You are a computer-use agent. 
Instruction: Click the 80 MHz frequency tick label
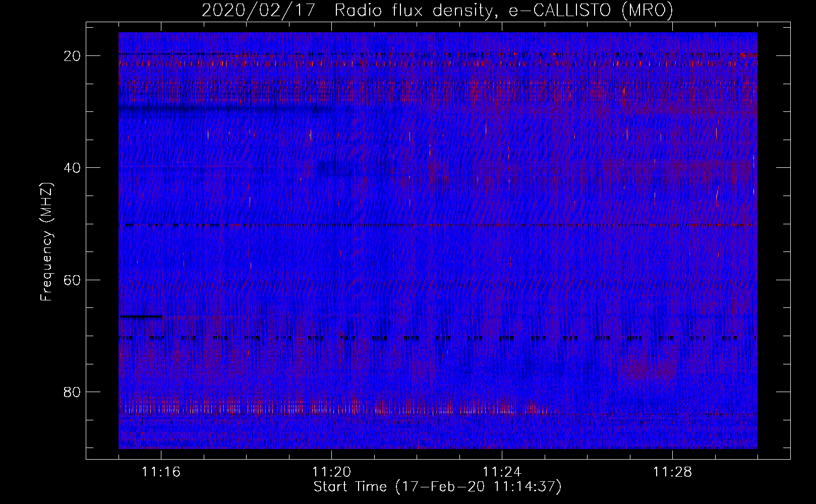click(73, 392)
